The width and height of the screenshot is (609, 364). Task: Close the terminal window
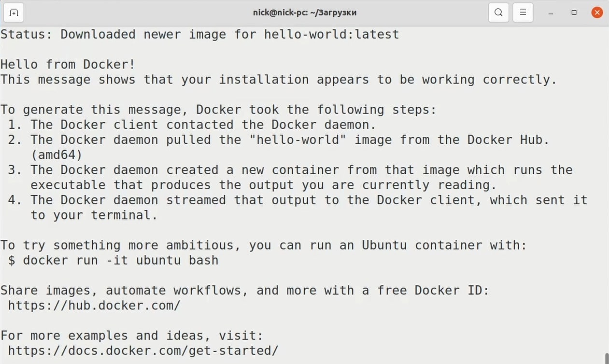click(597, 13)
